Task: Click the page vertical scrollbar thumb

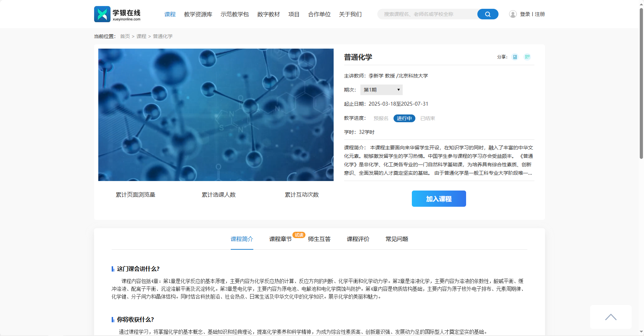Action: tap(641, 83)
